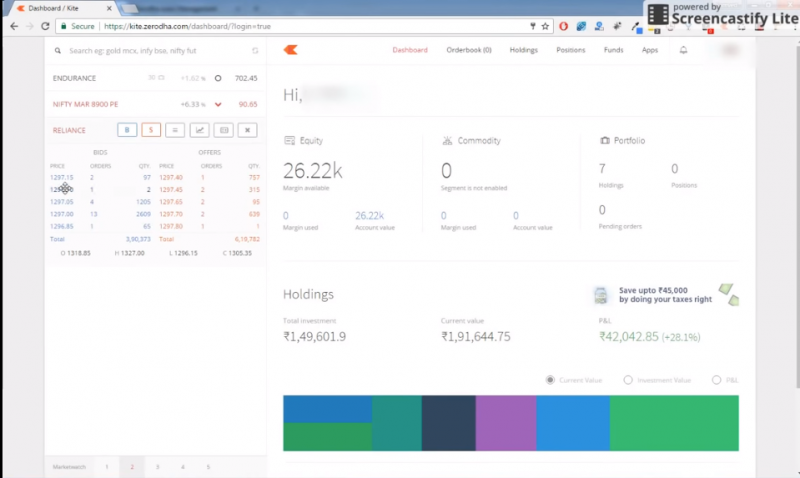Open the chart icon for RELIANCE
The width and height of the screenshot is (800, 478).
(x=199, y=130)
